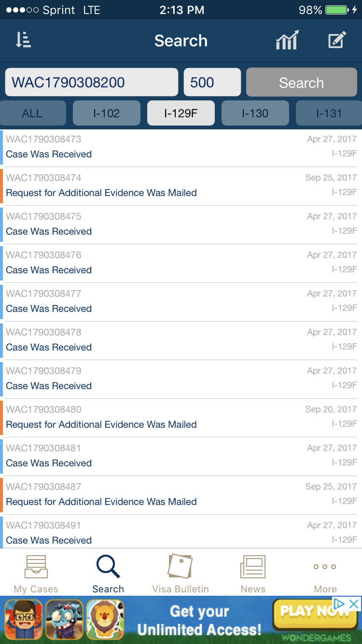Tap the Search magnifier tab icon
362x644 pixels.
[108, 567]
